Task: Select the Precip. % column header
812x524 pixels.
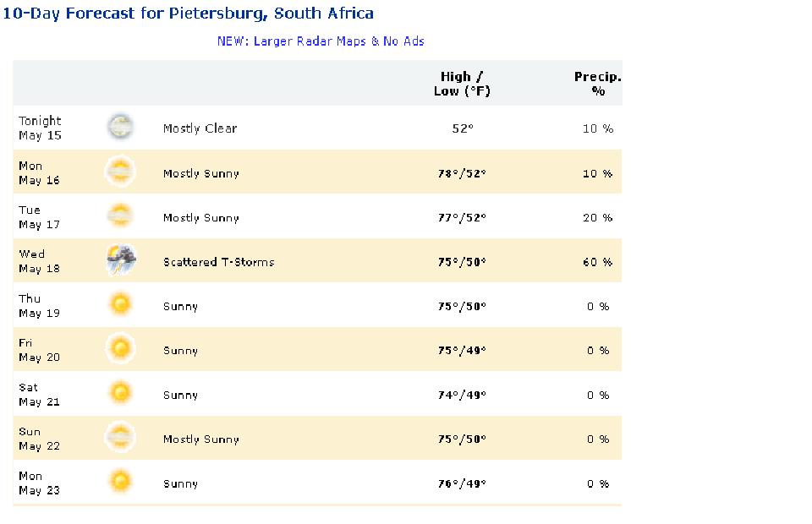Action: click(598, 84)
